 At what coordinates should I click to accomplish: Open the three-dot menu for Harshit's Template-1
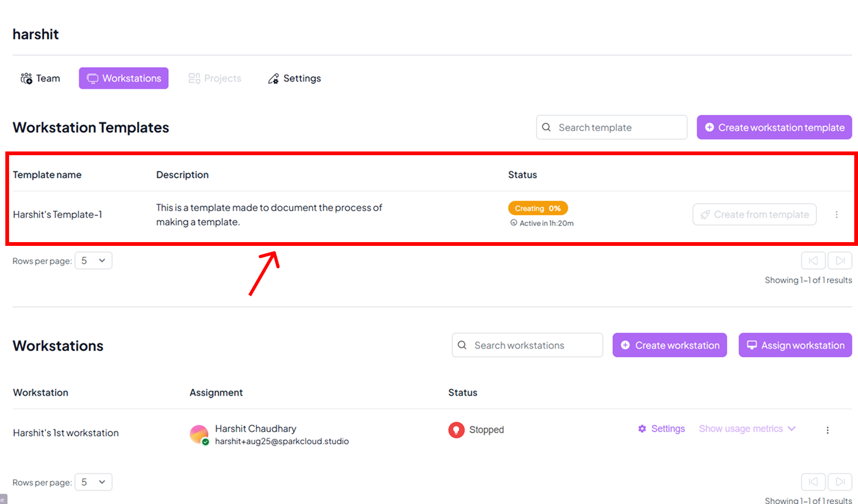click(x=836, y=214)
